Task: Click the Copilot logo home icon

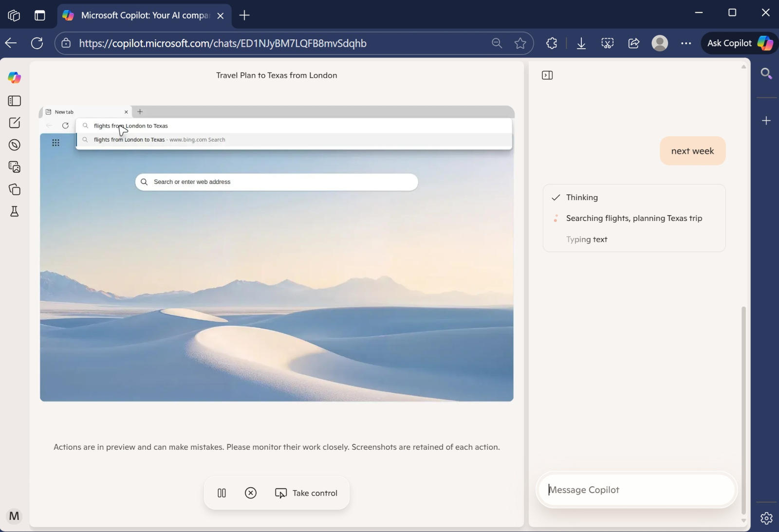Action: coord(15,77)
